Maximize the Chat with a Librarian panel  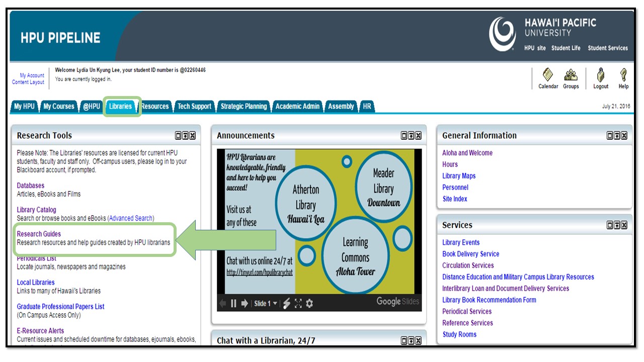click(405, 341)
